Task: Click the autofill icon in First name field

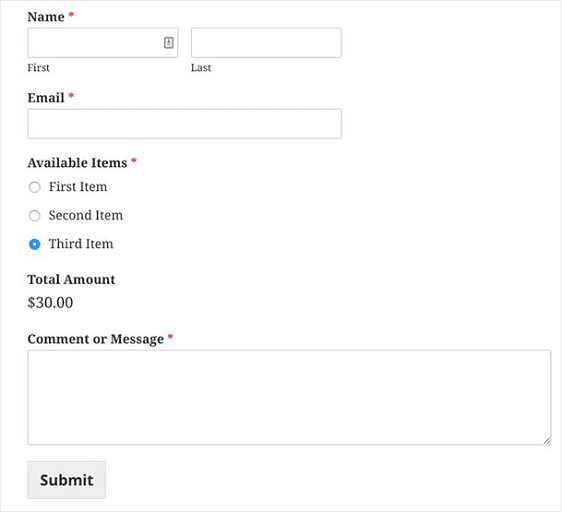Action: tap(168, 43)
